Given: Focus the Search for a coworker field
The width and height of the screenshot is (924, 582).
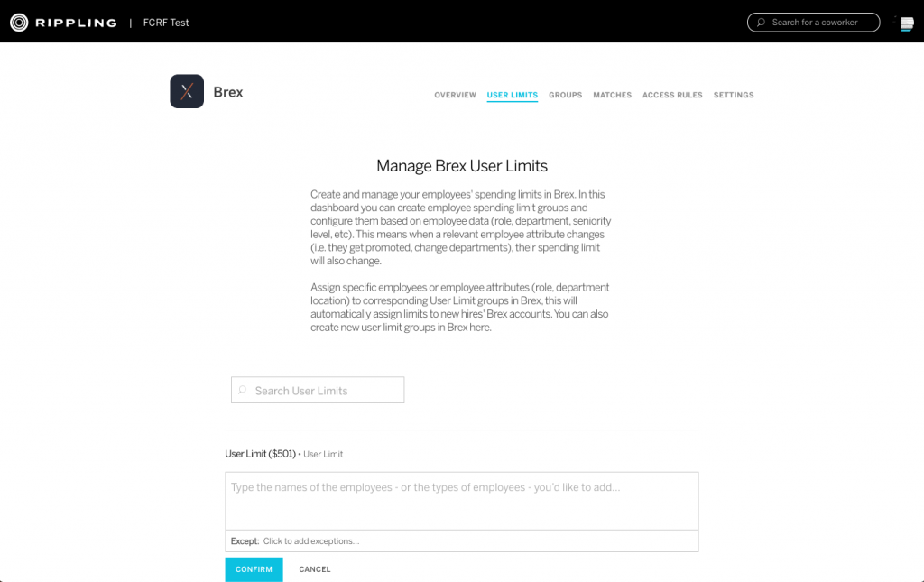Looking at the screenshot, I should pyautogui.click(x=814, y=23).
